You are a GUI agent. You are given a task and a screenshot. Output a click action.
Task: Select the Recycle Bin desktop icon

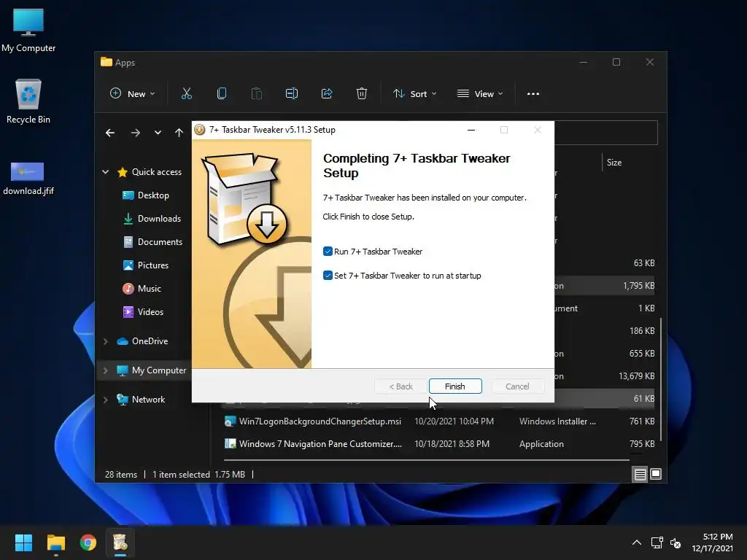coord(28,101)
